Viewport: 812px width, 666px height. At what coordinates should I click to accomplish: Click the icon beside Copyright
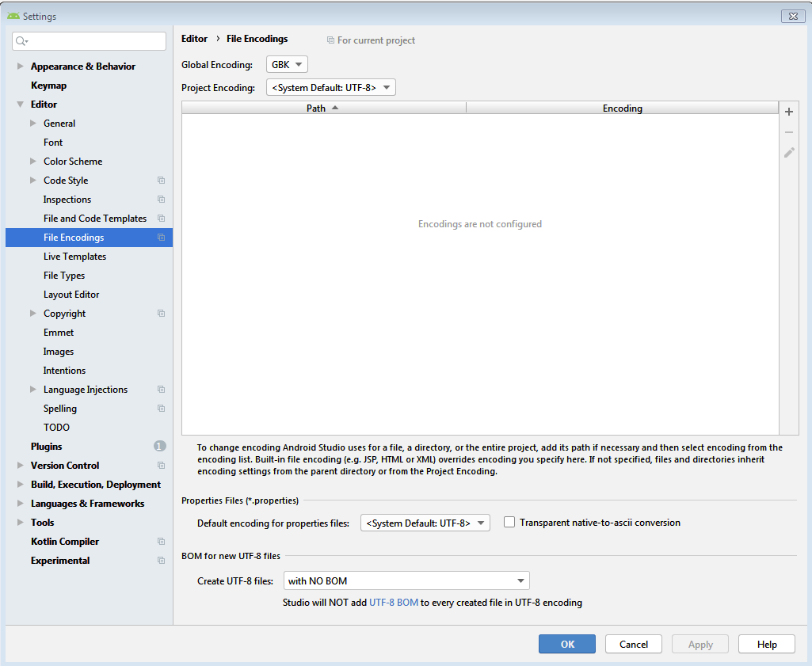[161, 313]
